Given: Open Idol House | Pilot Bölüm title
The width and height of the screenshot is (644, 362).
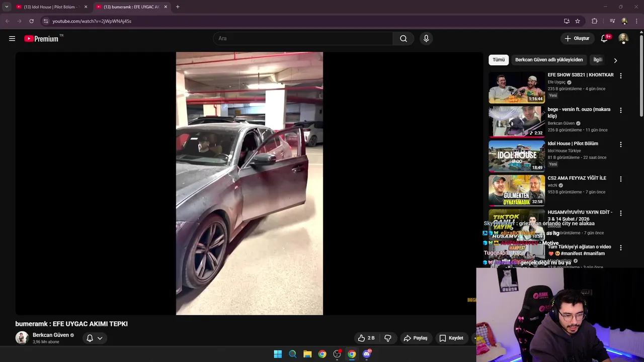Looking at the screenshot, I should [573, 144].
